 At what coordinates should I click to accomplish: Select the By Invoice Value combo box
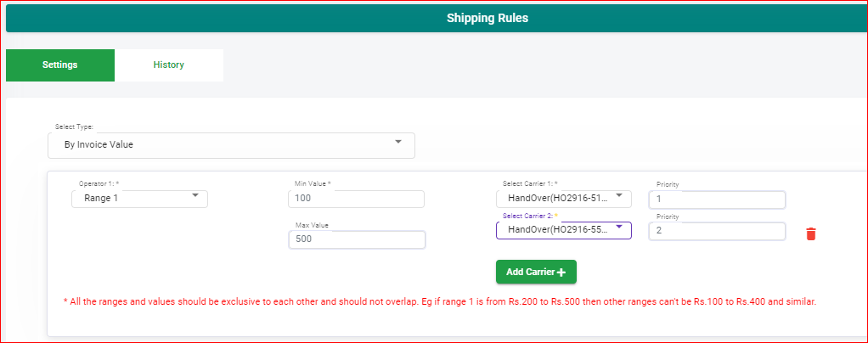point(231,145)
